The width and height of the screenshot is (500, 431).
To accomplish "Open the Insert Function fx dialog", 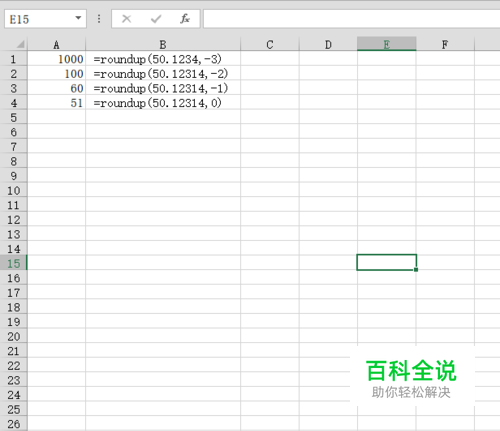I will click(185, 19).
